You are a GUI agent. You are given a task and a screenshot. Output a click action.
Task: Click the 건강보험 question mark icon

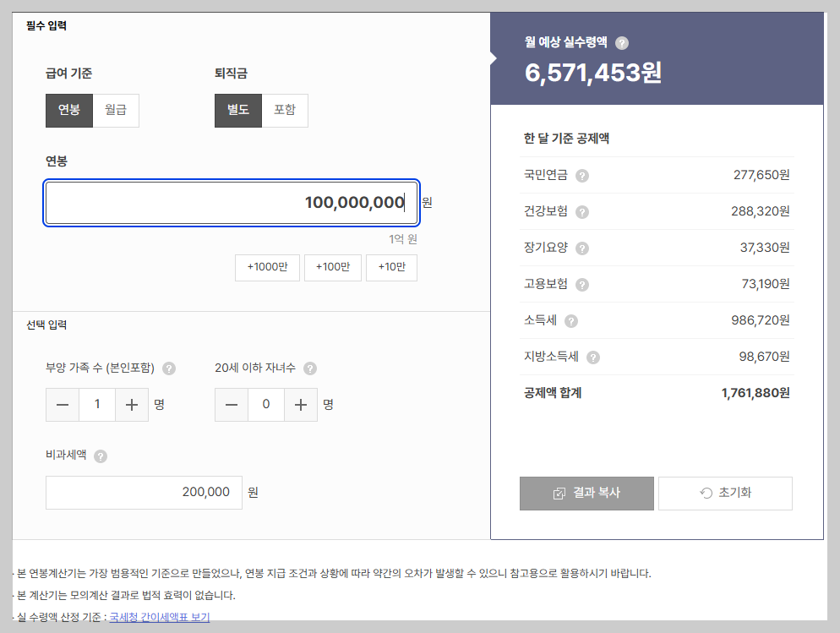[x=581, y=211]
